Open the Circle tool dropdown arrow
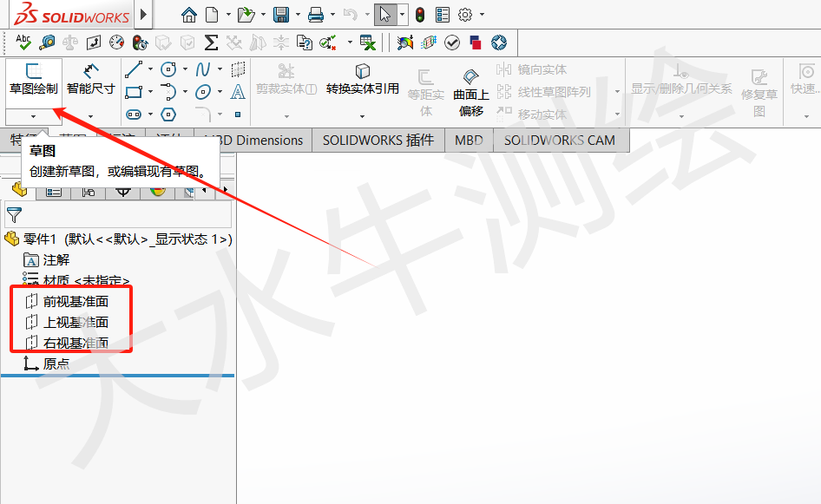 click(x=185, y=69)
